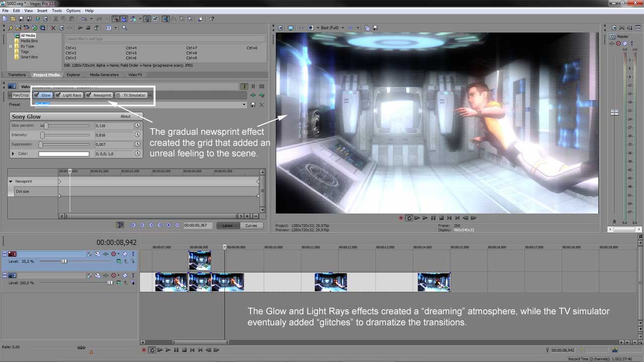644x362 pixels.
Task: Toggle track 2 Solo button
Action: coord(133,276)
